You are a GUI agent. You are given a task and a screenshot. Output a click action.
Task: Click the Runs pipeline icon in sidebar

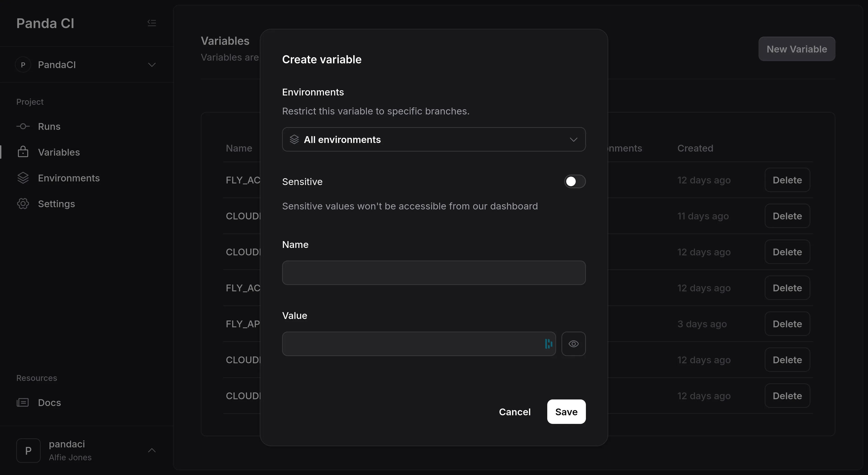point(23,126)
